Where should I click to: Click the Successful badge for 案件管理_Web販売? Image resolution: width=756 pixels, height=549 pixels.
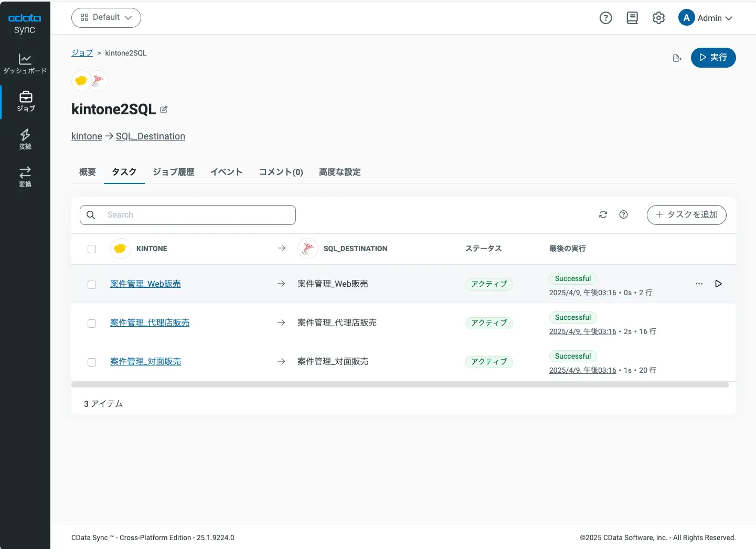pyautogui.click(x=573, y=278)
